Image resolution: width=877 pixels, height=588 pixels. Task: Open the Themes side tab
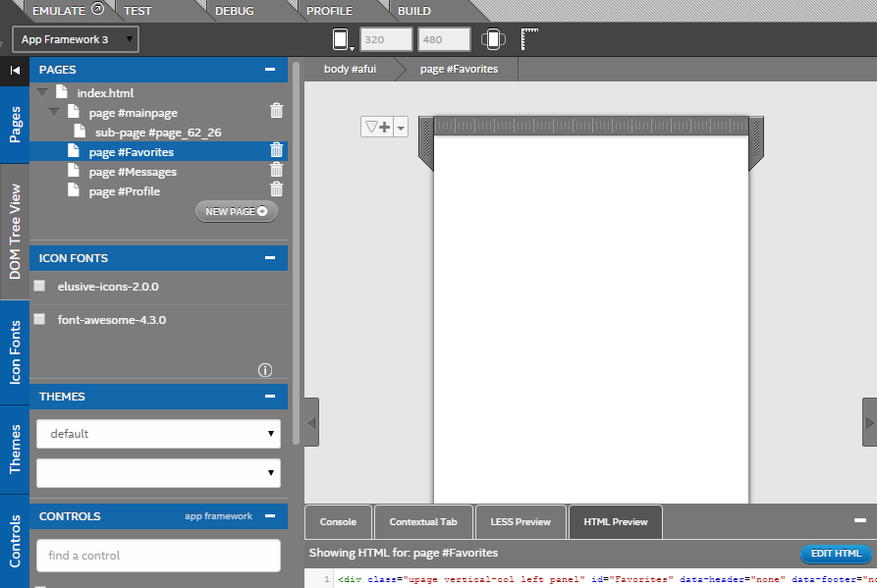click(15, 450)
